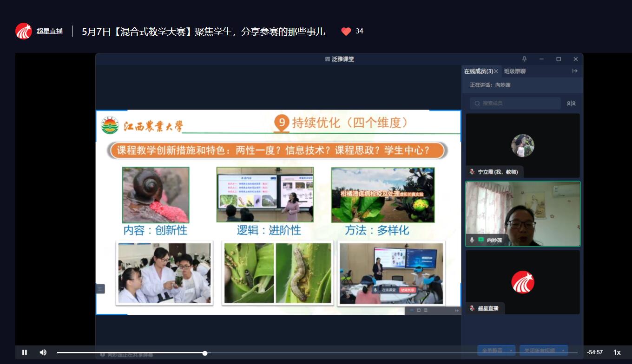The width and height of the screenshot is (632, 364).
Task: Close the 在线成员 tab with X
Action: pyautogui.click(x=496, y=71)
